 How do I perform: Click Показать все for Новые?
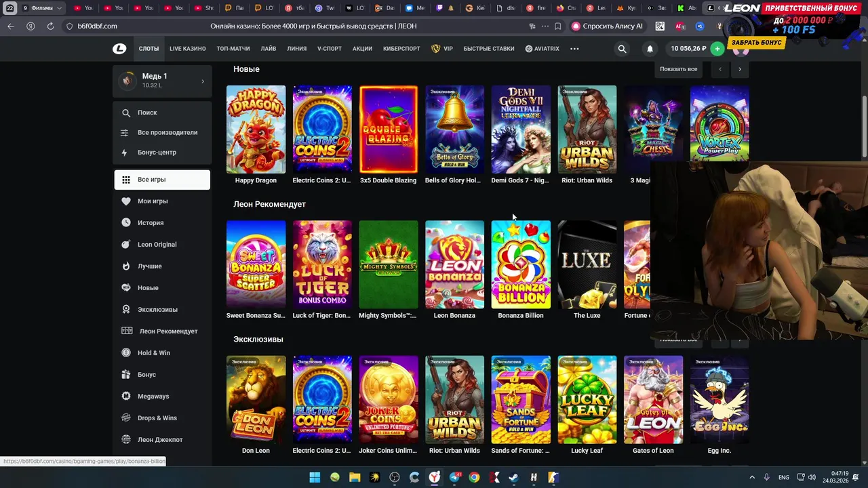[x=678, y=69]
